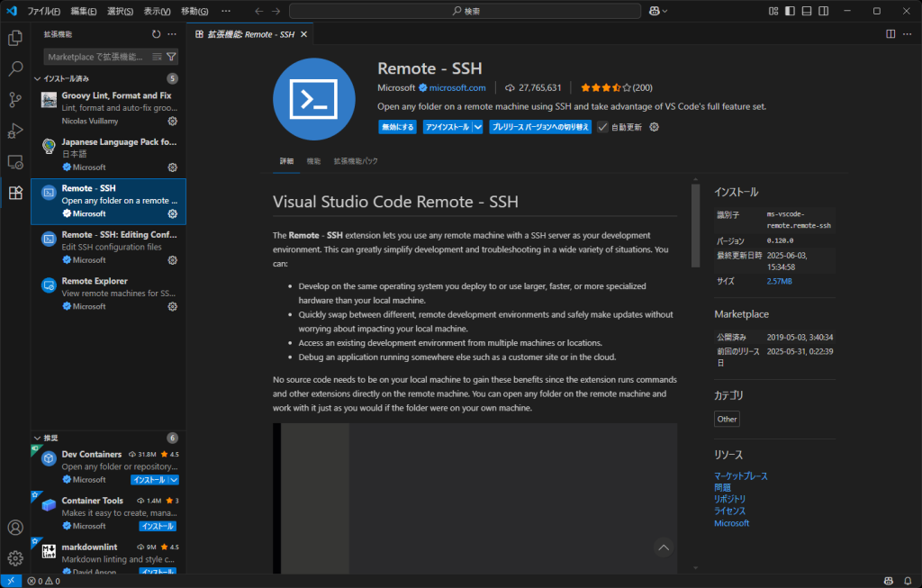Open the microsoft.com publisher link

tap(457, 87)
